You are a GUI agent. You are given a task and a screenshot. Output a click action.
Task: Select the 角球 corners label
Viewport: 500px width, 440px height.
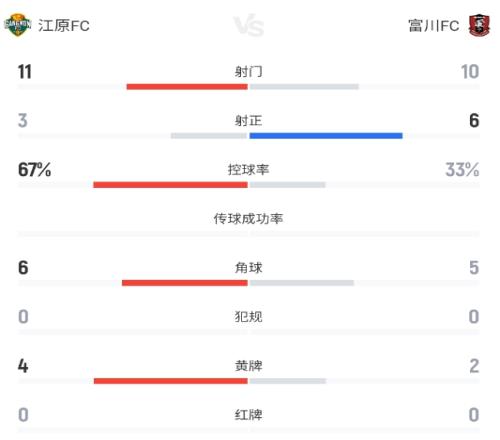pyautogui.click(x=249, y=268)
